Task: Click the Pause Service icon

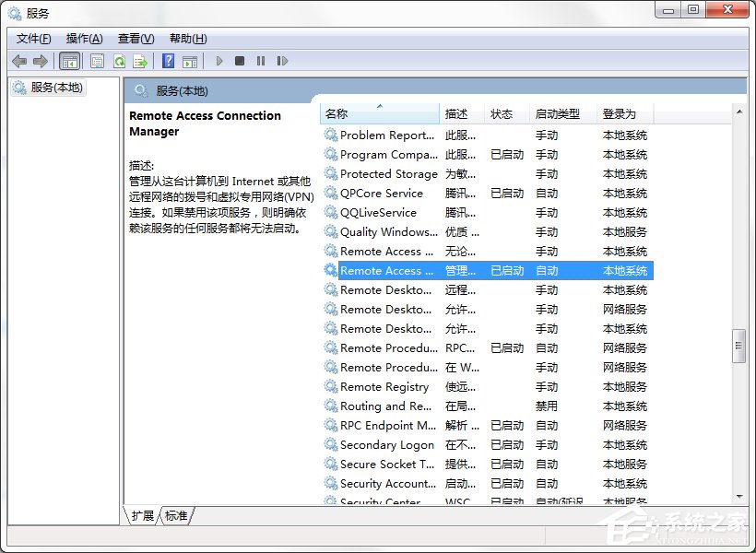Action: 260,61
